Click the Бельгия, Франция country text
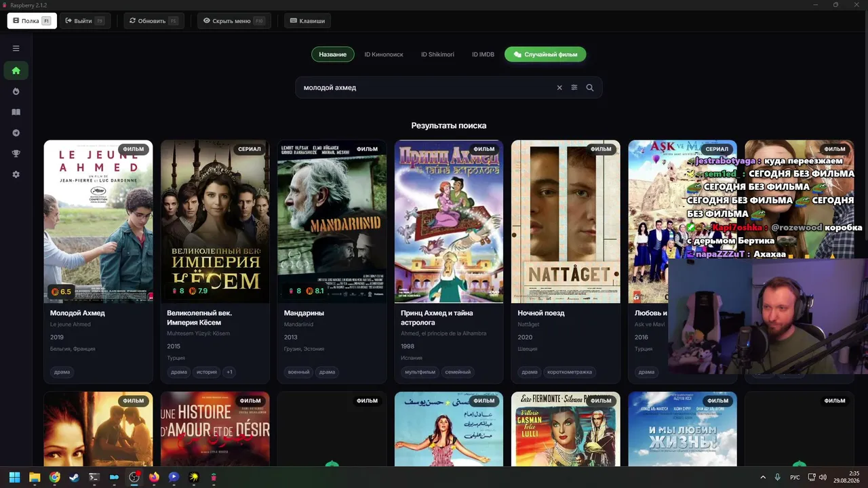The height and width of the screenshot is (488, 868). [73, 349]
